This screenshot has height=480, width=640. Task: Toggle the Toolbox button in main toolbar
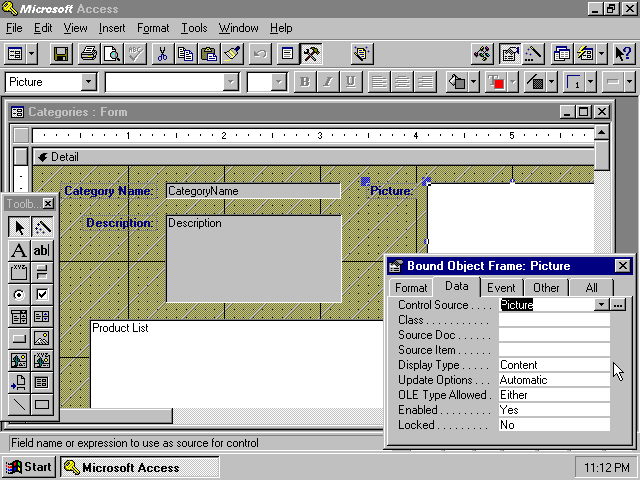[311, 54]
